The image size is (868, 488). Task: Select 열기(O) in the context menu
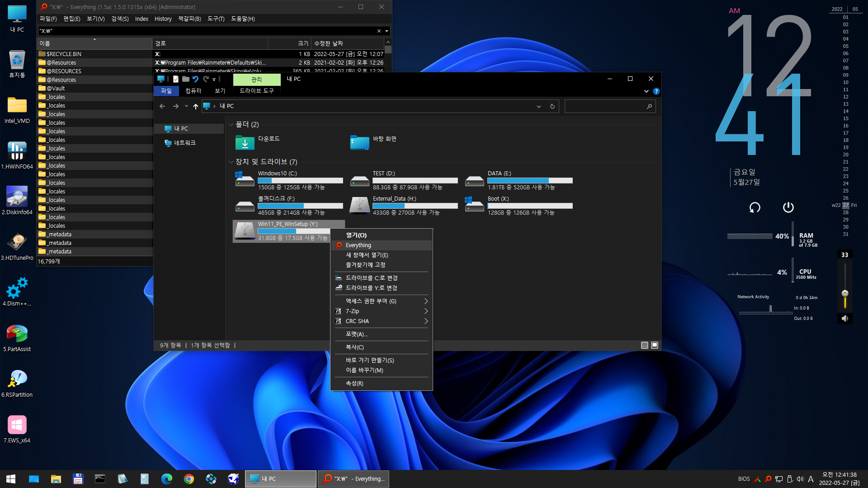(382, 235)
